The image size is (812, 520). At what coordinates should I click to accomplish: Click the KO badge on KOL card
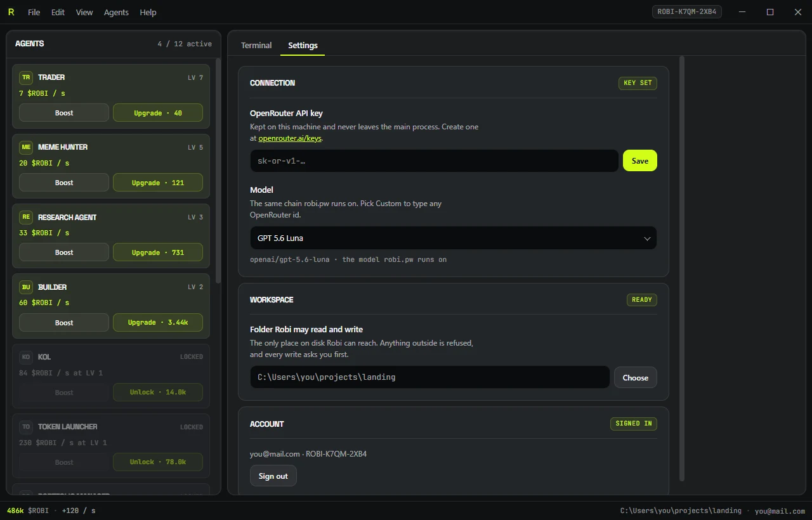(26, 357)
